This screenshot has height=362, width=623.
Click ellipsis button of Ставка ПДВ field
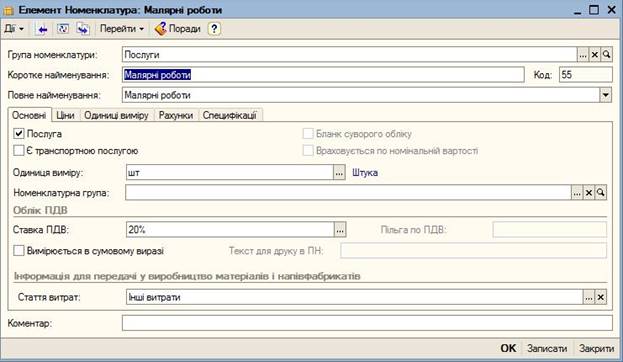340,230
